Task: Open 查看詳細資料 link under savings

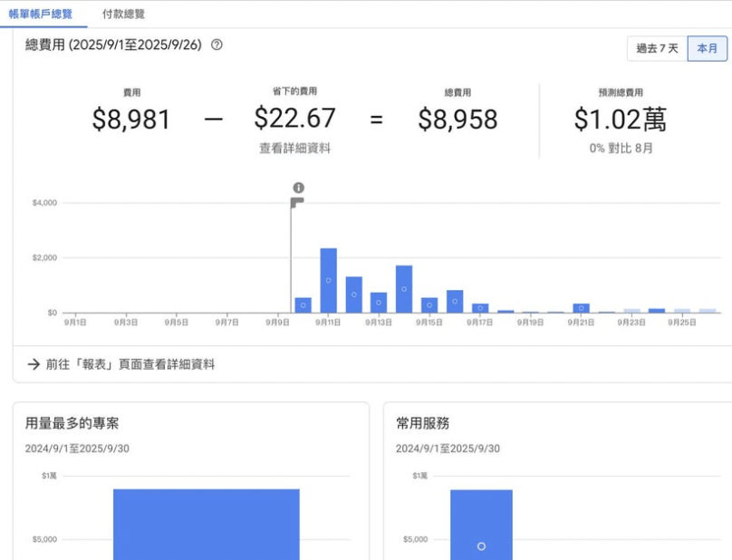Action: [295, 148]
